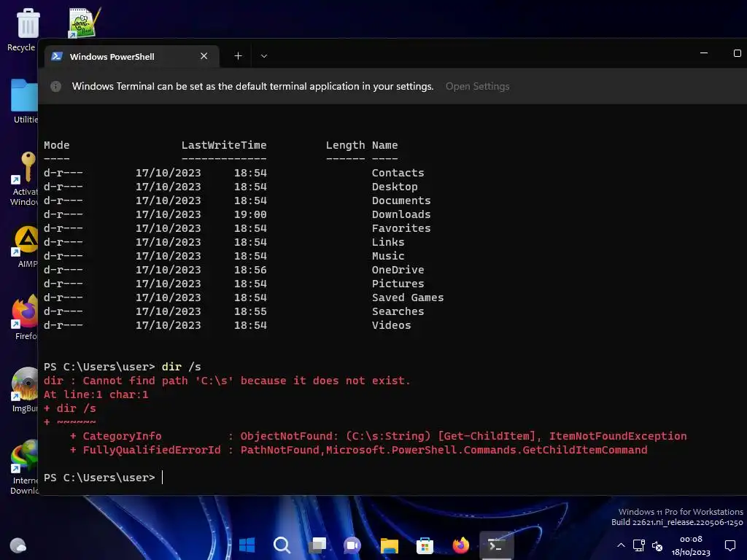
Task: Open taskbar Search
Action: pyautogui.click(x=282, y=545)
